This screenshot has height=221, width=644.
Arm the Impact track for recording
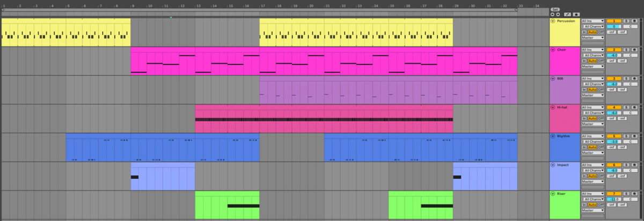click(634, 165)
